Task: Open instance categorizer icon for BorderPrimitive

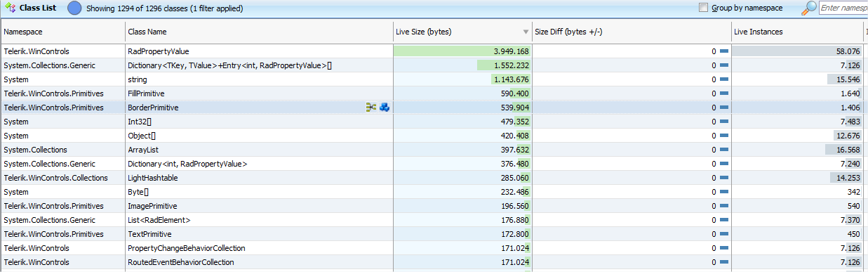Action: coord(371,108)
